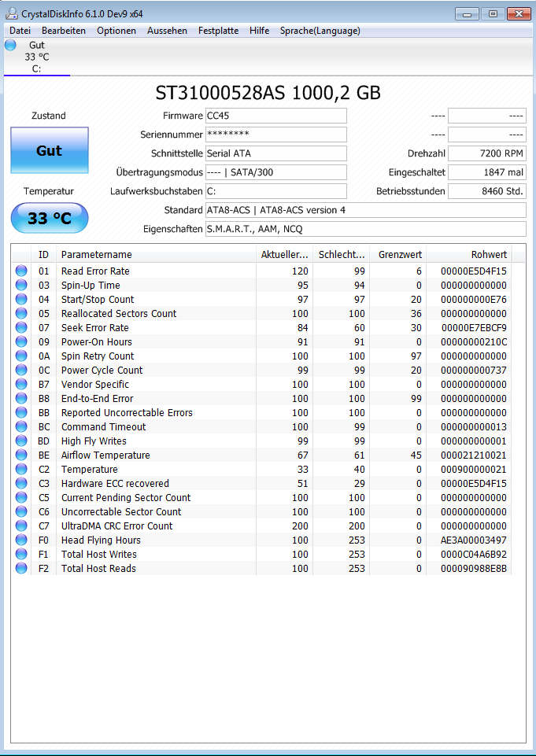Click status orb for End-to-End Error row
The height and width of the screenshot is (756, 536).
21,398
